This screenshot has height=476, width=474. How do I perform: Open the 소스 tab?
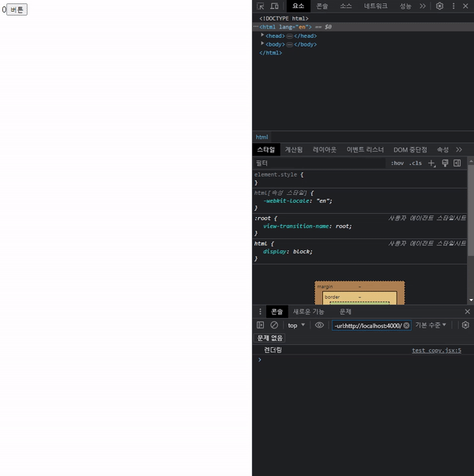(346, 6)
